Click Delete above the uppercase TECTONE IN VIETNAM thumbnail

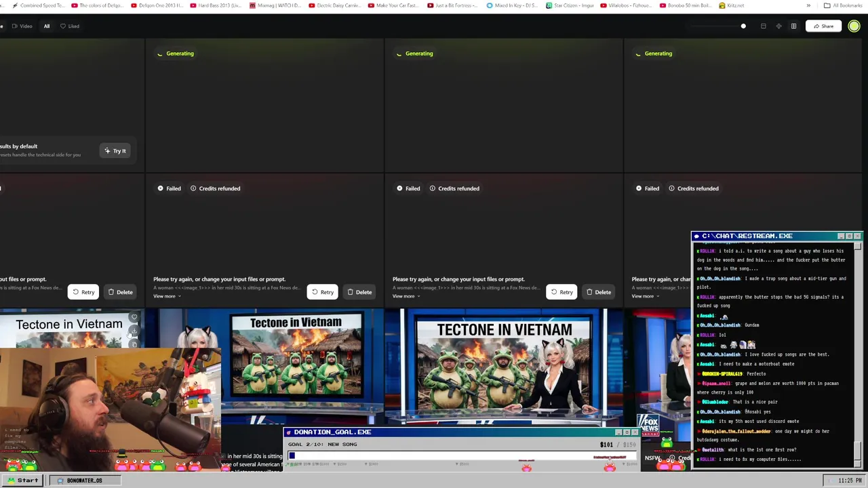click(x=599, y=292)
